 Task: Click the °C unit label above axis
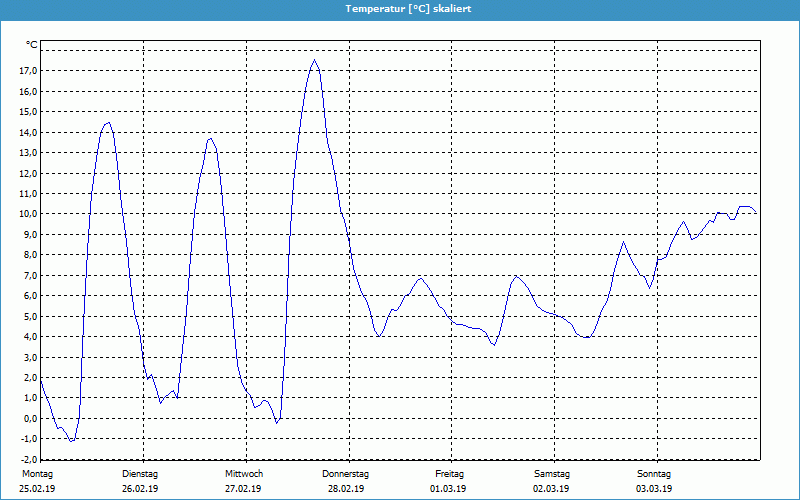32,45
